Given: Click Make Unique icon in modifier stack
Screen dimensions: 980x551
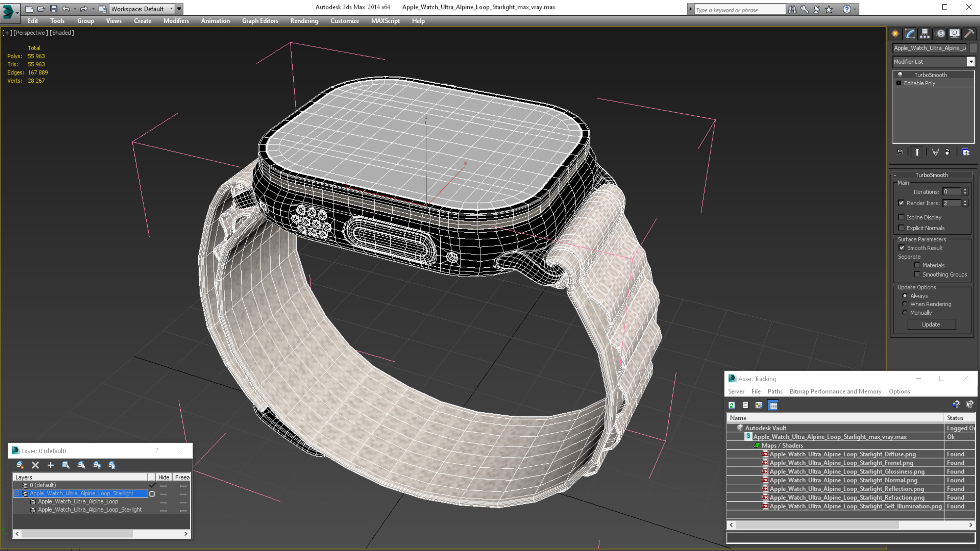Looking at the screenshot, I should point(935,152).
